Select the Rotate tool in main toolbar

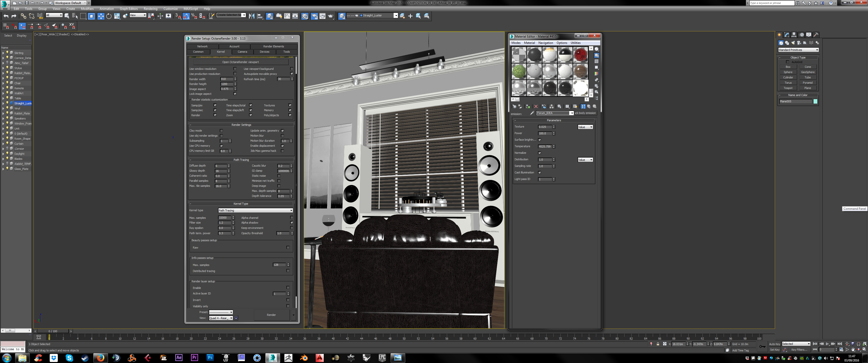tap(109, 16)
